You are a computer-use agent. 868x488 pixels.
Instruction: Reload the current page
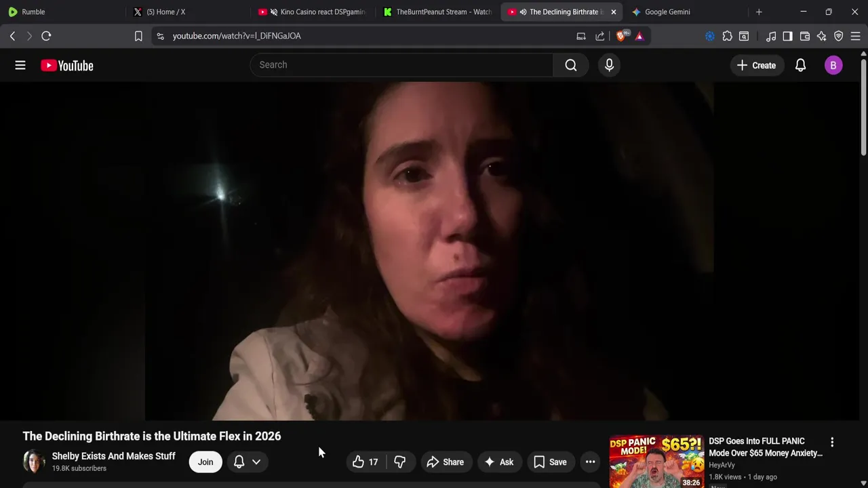[x=46, y=36]
